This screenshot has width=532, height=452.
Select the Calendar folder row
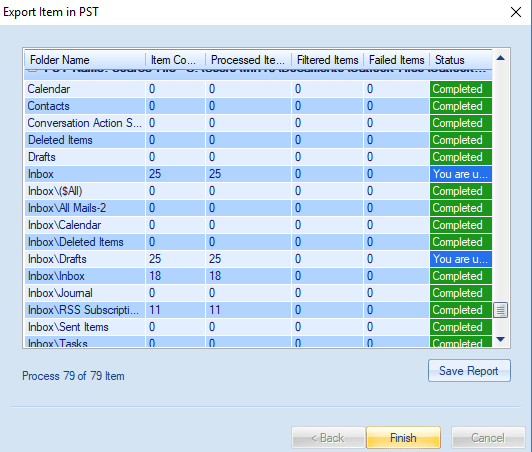[258, 89]
